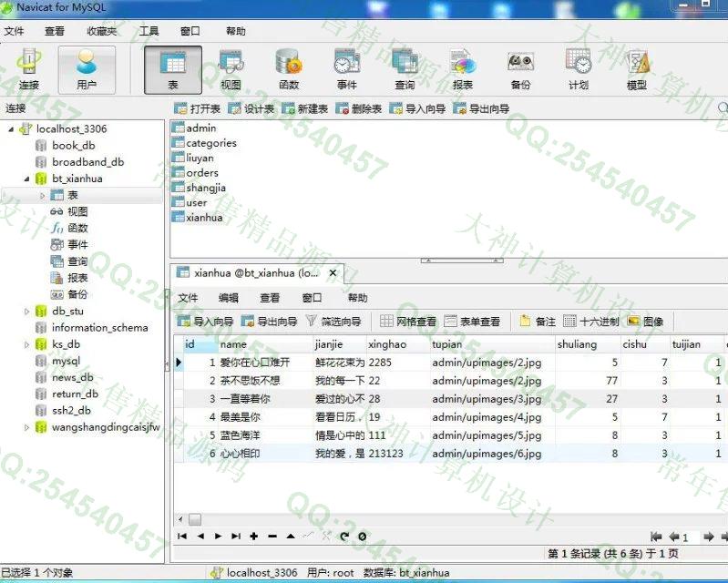The image size is (728, 583).
Task: Collapse localhost_3306 connection node
Action: (x=11, y=129)
